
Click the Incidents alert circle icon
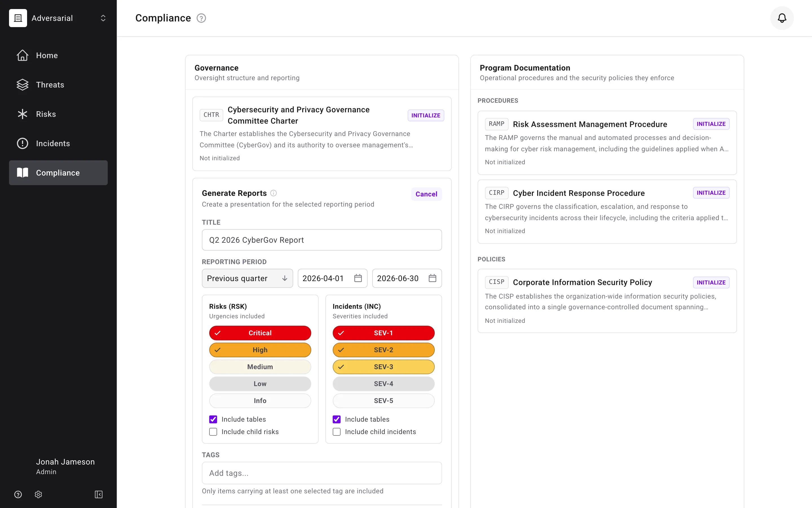(23, 143)
